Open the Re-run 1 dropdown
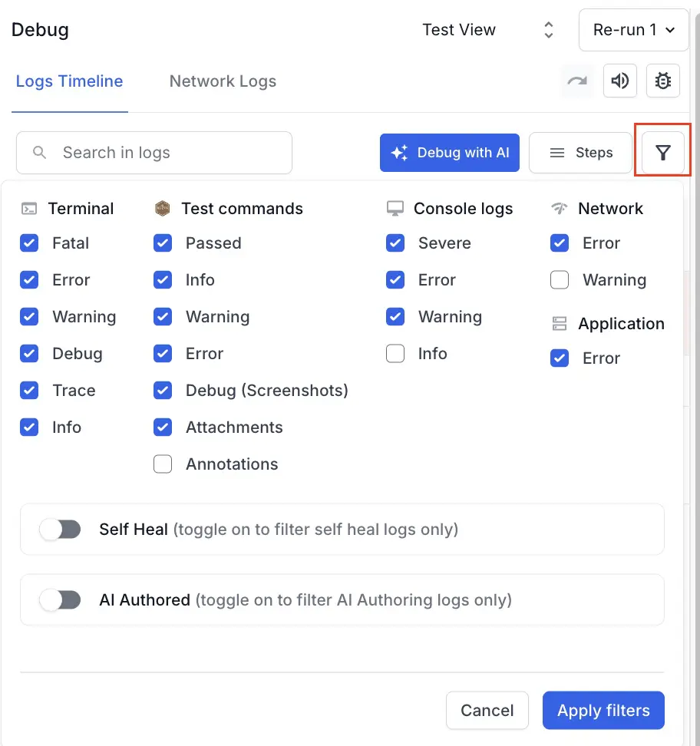The height and width of the screenshot is (746, 700). (633, 30)
